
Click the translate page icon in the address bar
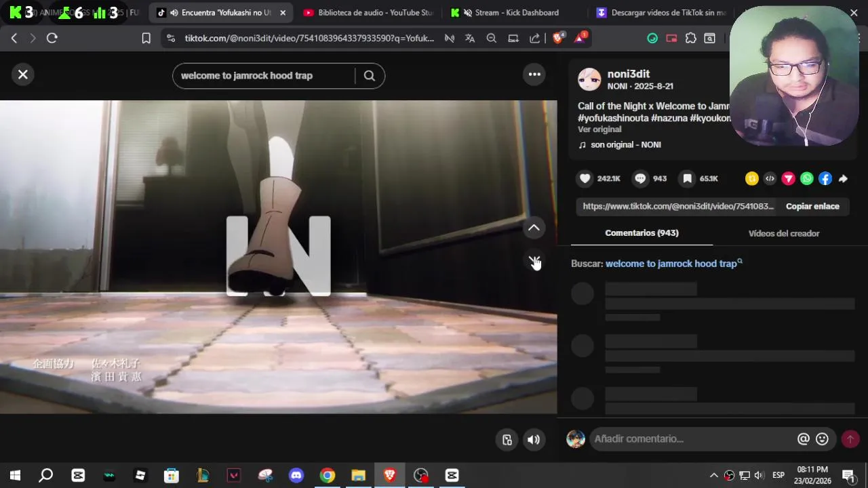click(470, 39)
